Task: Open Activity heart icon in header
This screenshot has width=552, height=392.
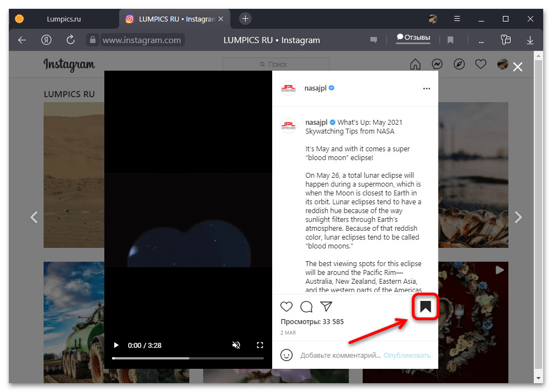Action: click(481, 65)
